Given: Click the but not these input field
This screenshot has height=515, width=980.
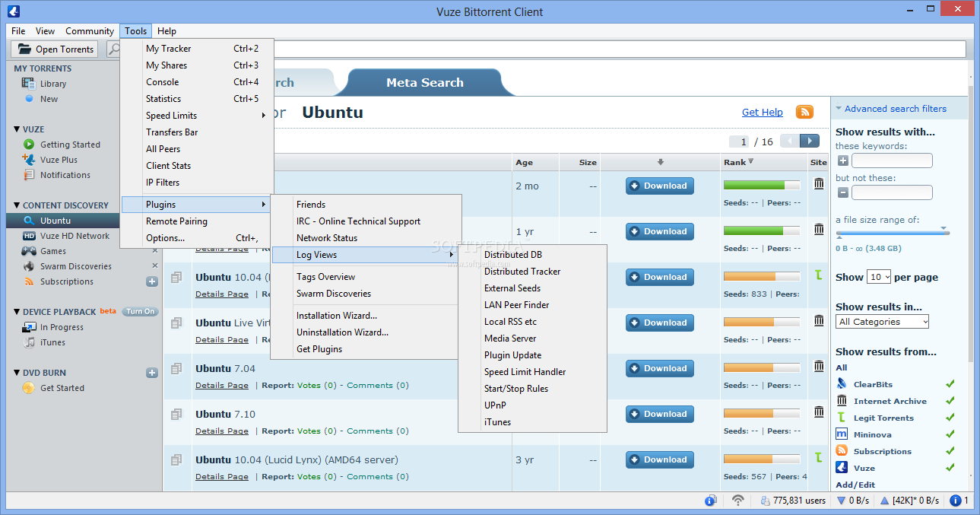Looking at the screenshot, I should tap(892, 192).
